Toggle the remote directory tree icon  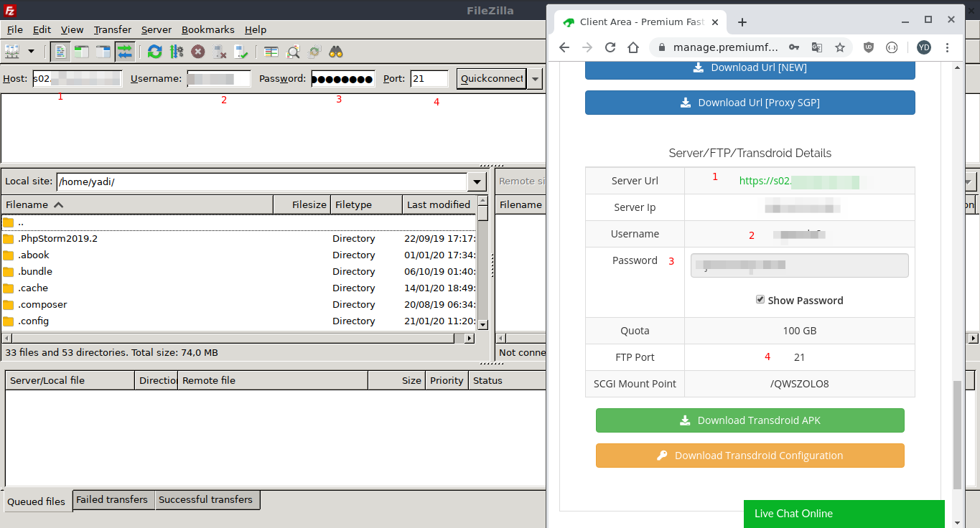click(x=103, y=52)
